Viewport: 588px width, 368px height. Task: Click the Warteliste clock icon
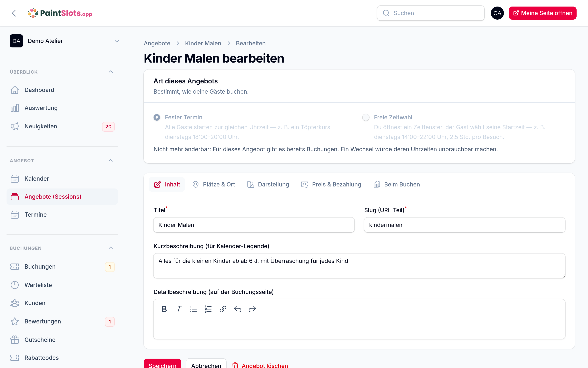tap(14, 285)
